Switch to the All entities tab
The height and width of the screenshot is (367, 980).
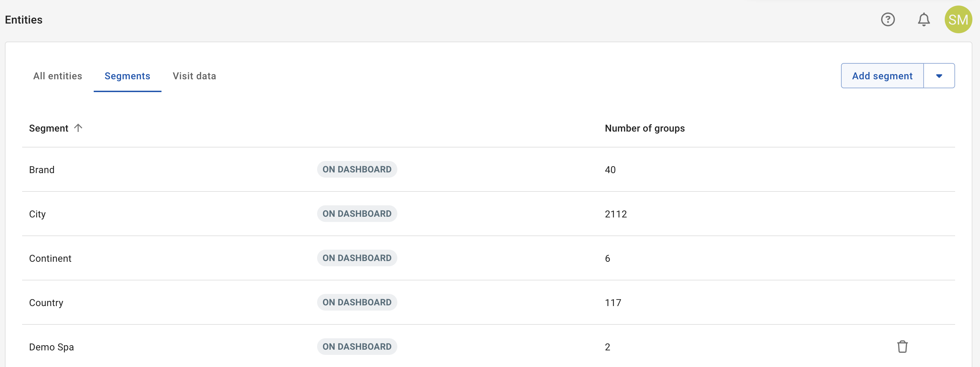tap(57, 76)
